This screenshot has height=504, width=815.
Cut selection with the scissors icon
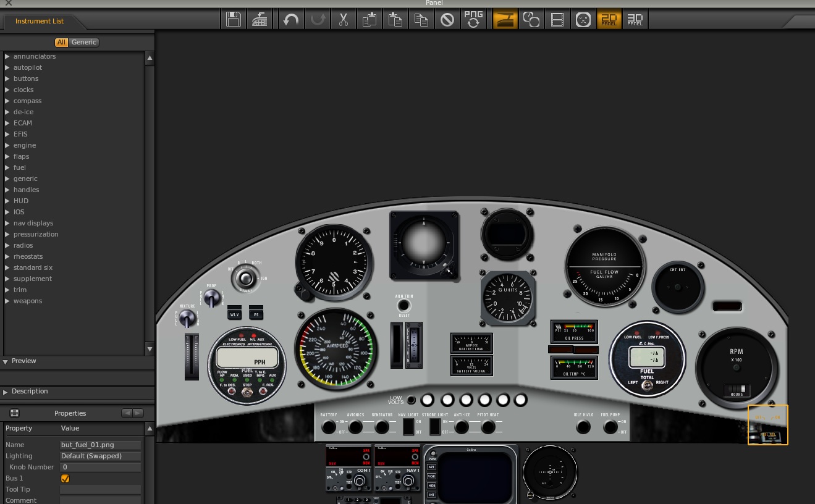(344, 20)
